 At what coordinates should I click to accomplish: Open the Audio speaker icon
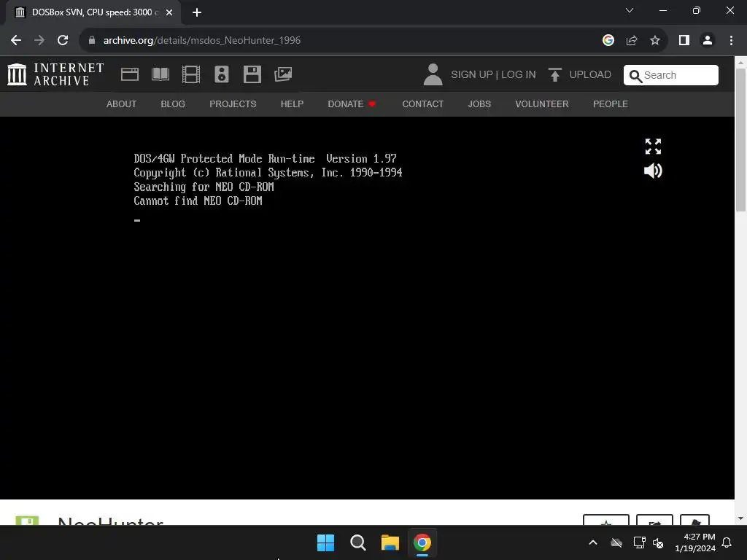(222, 74)
